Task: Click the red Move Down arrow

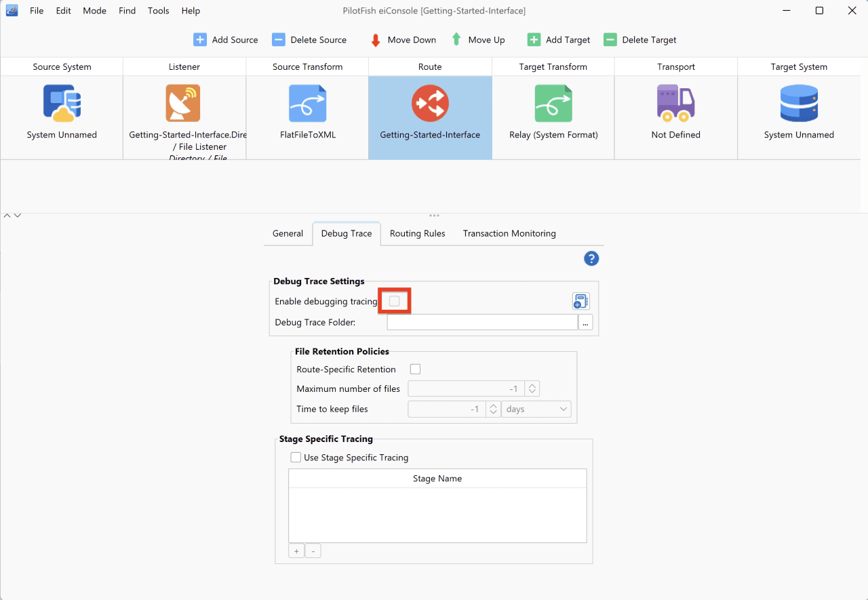Action: tap(376, 40)
